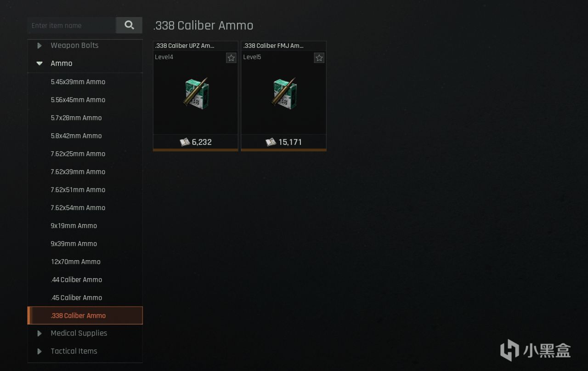588x371 pixels.
Task: Expand the Weapon Bolts category arrow
Action: coord(40,46)
